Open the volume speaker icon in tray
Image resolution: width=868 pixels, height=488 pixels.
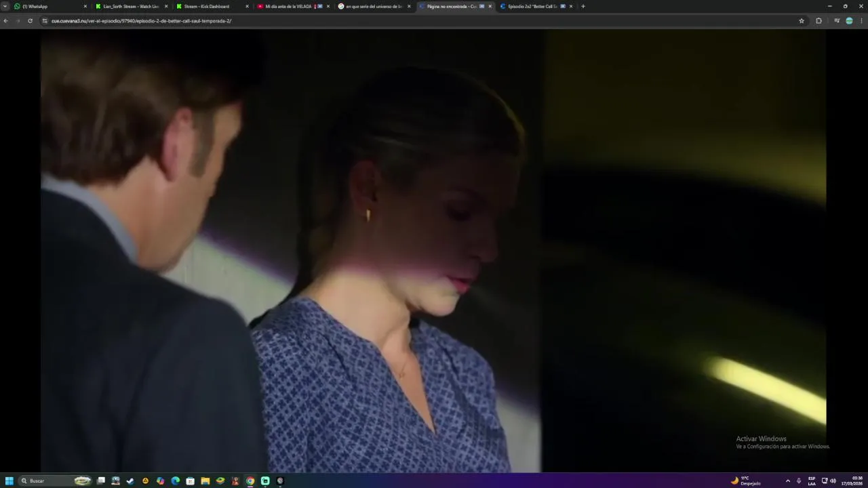coord(833,481)
